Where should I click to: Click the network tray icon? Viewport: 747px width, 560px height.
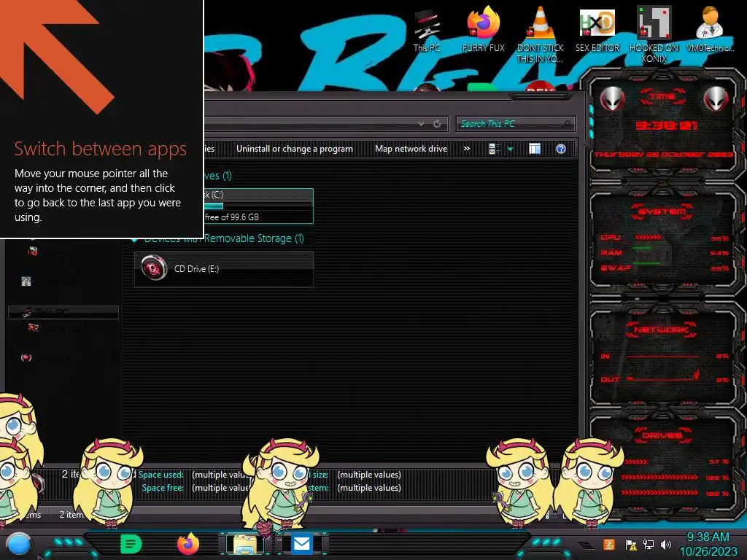649,544
